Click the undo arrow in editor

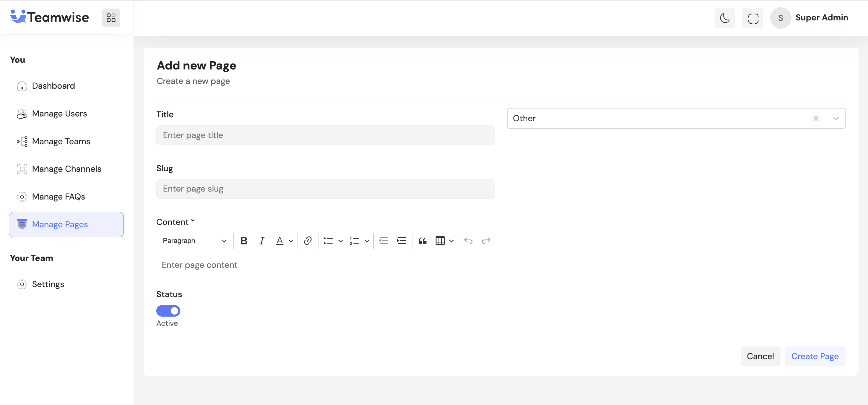point(468,240)
